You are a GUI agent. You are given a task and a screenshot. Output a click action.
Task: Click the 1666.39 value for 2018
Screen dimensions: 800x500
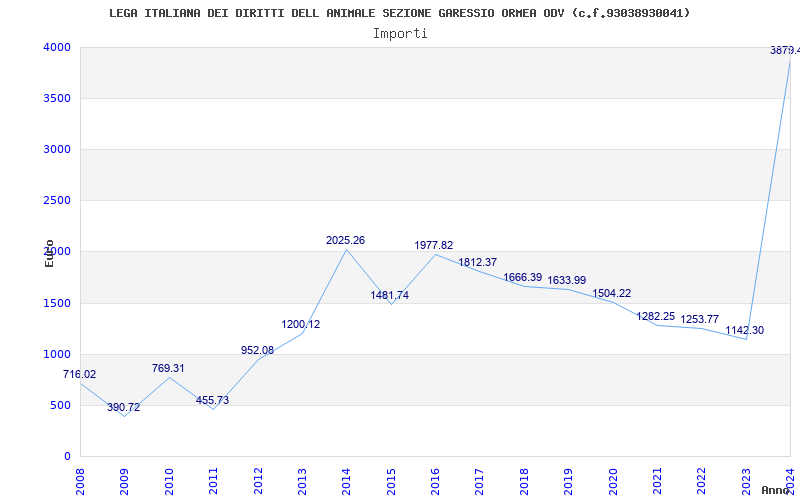click(x=522, y=277)
